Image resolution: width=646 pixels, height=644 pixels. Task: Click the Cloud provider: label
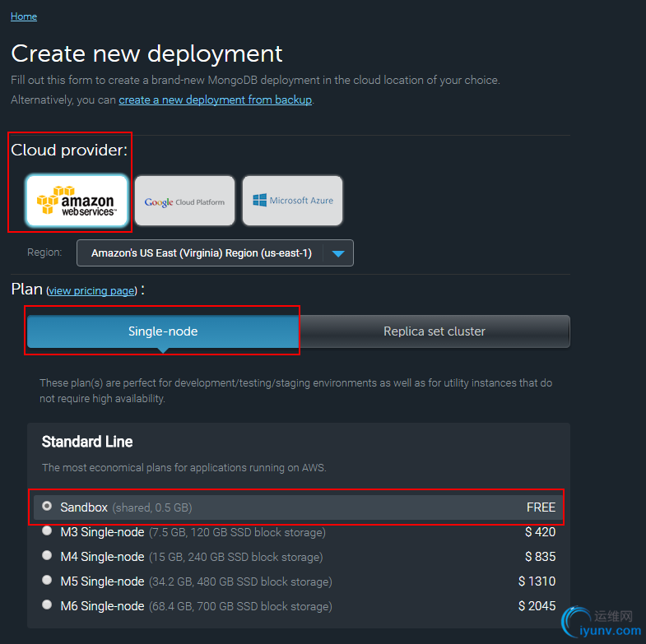(x=69, y=150)
